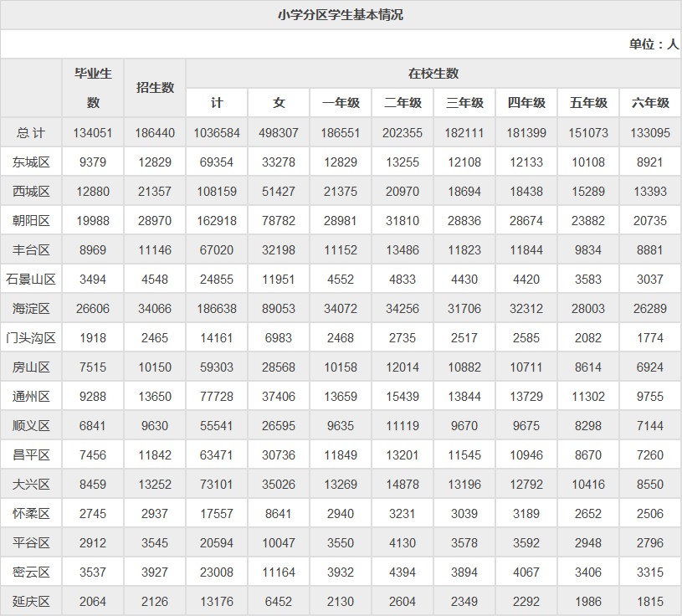
Task: Click the 延庆区 row label
Action: (x=31, y=602)
